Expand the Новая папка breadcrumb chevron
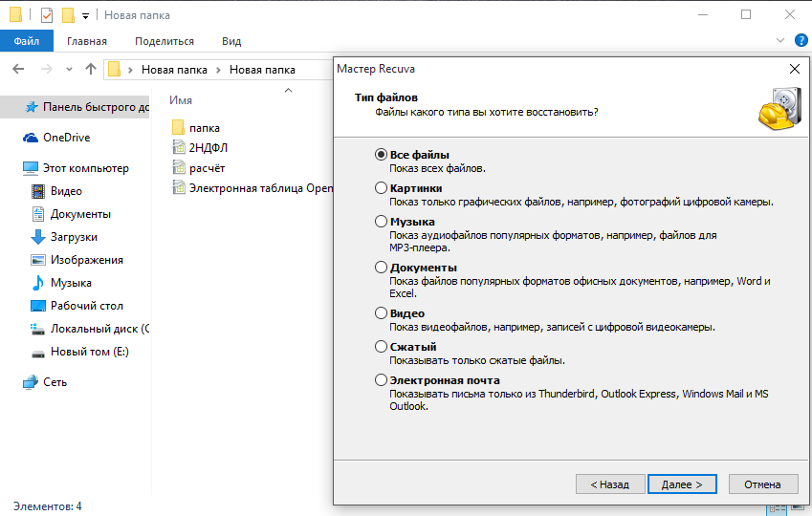Viewport: 812px width, 516px height. pyautogui.click(x=219, y=70)
